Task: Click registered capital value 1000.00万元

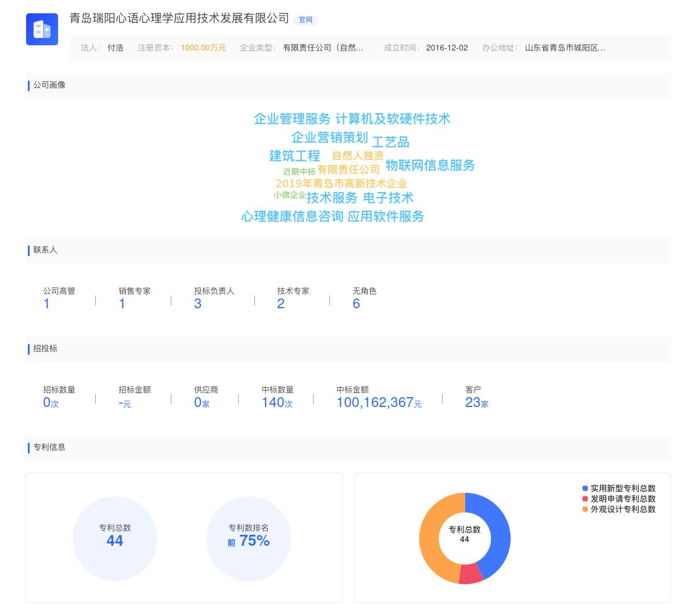Action: 203,48
